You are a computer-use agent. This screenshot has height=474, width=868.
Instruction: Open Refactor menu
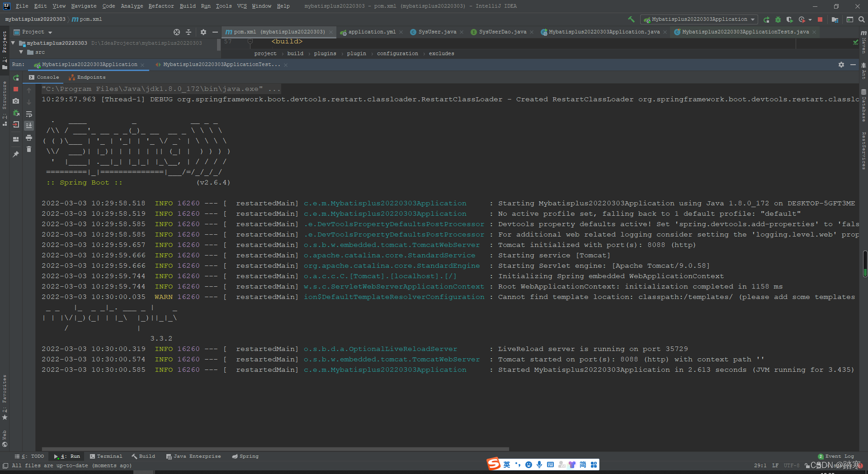tap(161, 6)
